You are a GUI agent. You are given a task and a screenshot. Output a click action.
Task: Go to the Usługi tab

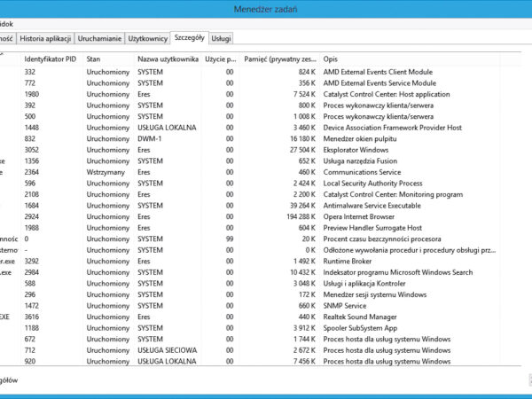(222, 39)
